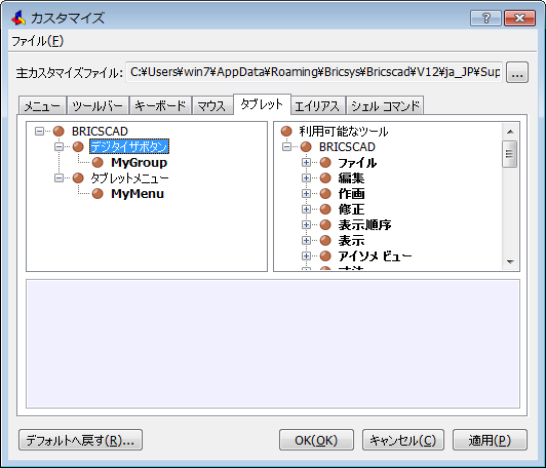
Task: Click the sphere icon next to ファイル
Action: [x=325, y=162]
